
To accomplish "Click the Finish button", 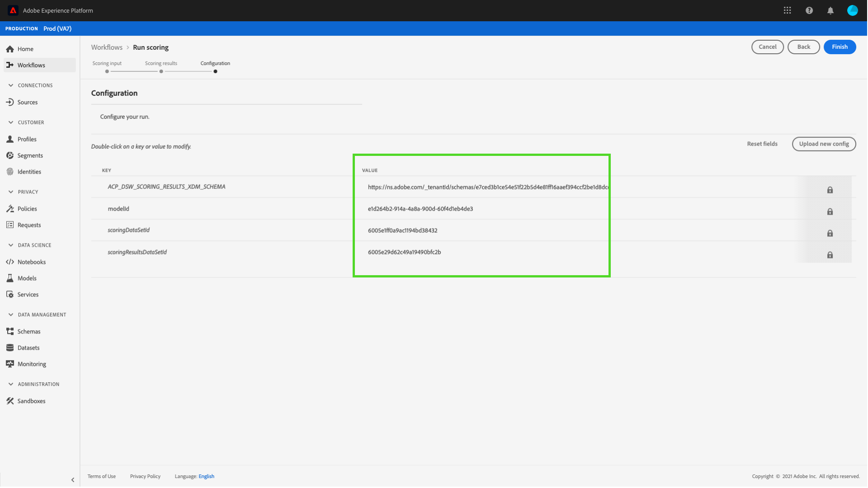I will coord(839,47).
